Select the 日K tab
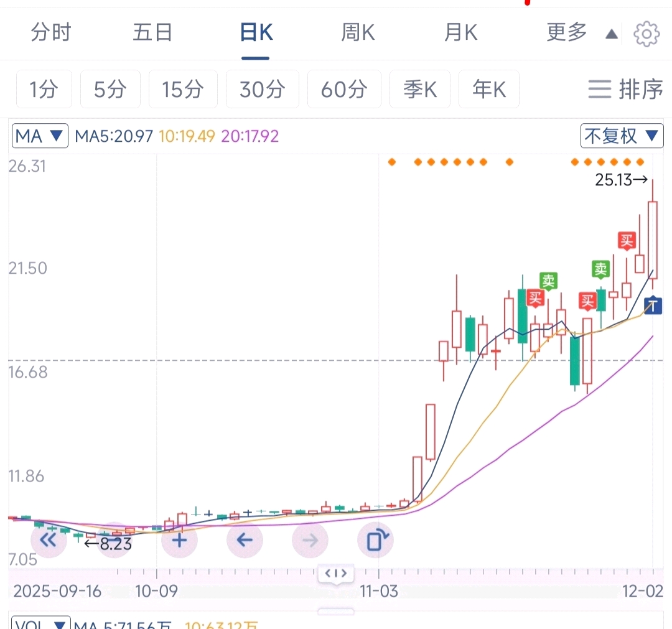The height and width of the screenshot is (629, 672). coord(256,32)
